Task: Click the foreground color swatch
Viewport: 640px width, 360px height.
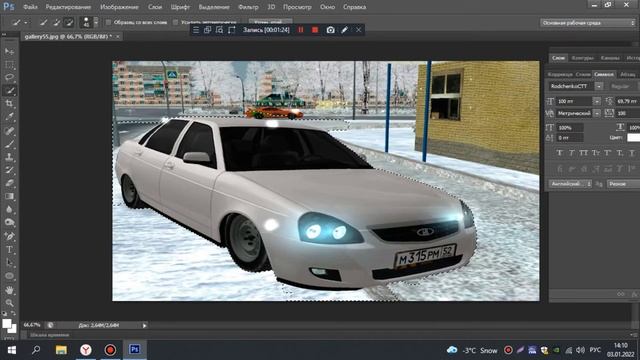Action: 6,324
